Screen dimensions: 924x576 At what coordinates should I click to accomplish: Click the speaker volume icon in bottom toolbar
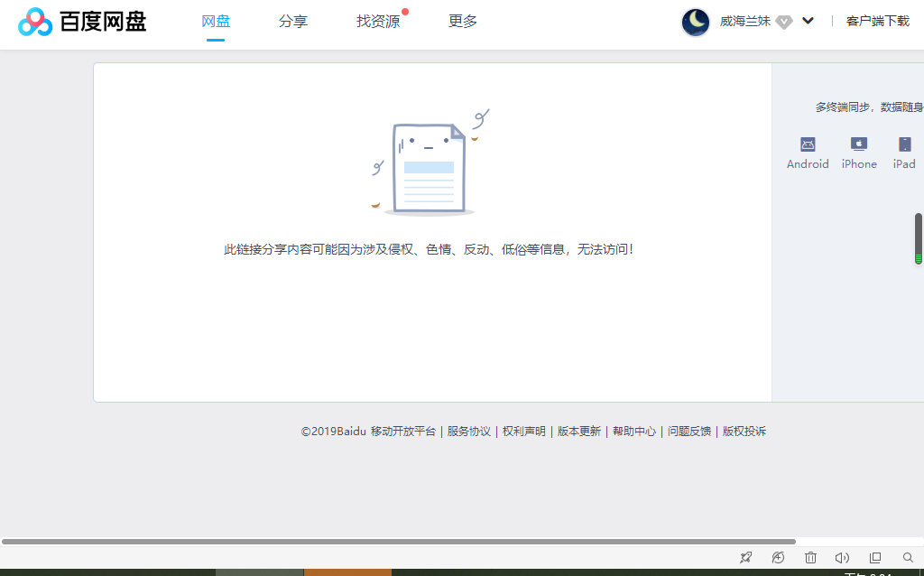pyautogui.click(x=842, y=557)
